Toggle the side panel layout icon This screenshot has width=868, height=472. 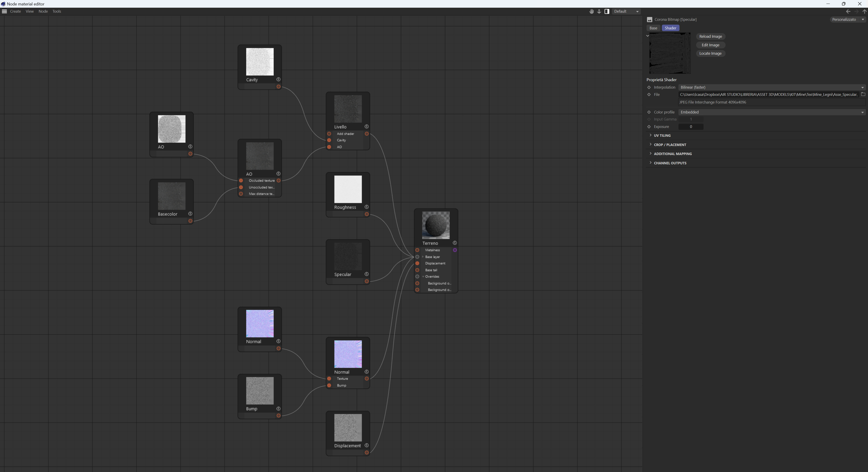click(607, 12)
